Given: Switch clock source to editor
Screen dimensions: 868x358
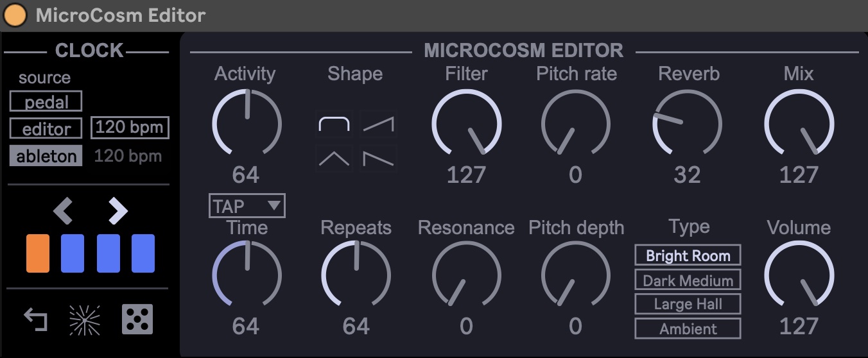Looking at the screenshot, I should [46, 128].
